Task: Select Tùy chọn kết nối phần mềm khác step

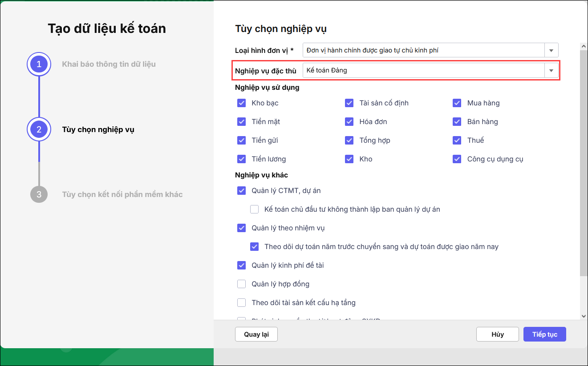Action: [x=122, y=194]
